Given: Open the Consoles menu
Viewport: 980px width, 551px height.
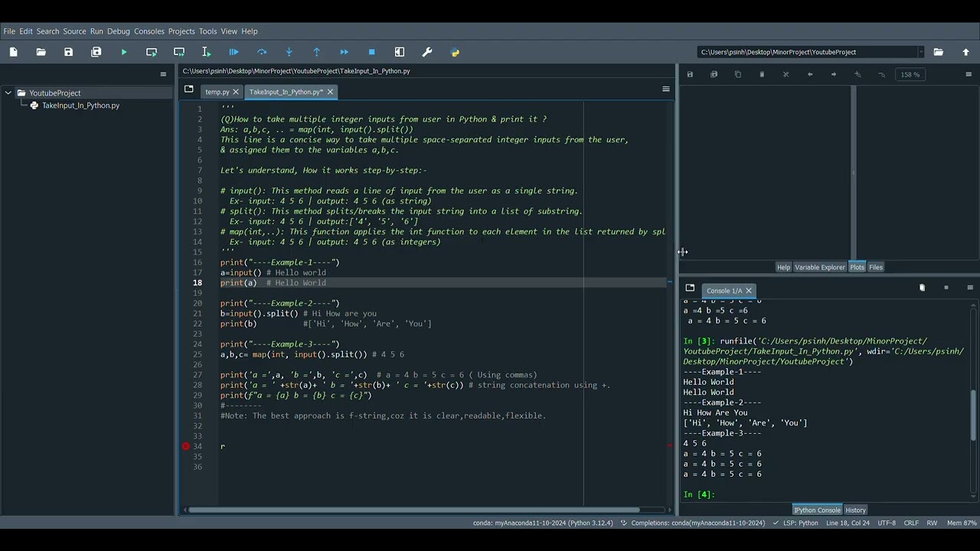Looking at the screenshot, I should [x=149, y=31].
